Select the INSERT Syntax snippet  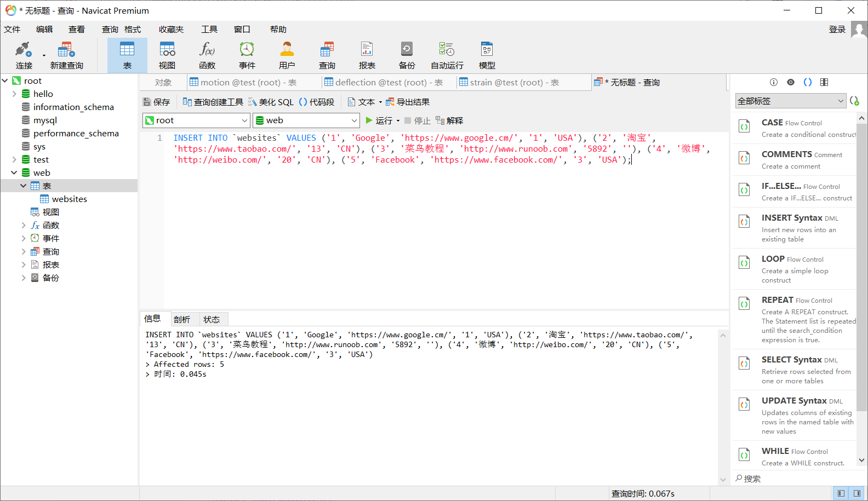(x=794, y=228)
